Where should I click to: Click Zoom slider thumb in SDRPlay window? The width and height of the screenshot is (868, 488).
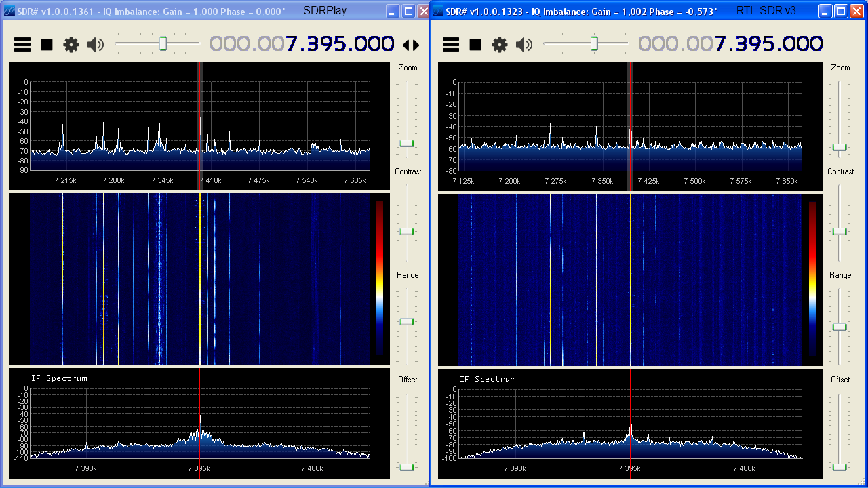407,144
